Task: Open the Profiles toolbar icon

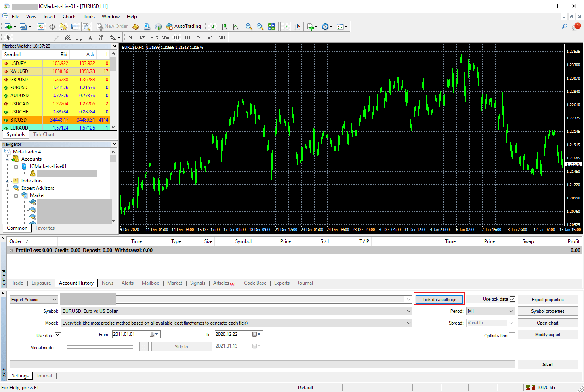Action: 23,27
